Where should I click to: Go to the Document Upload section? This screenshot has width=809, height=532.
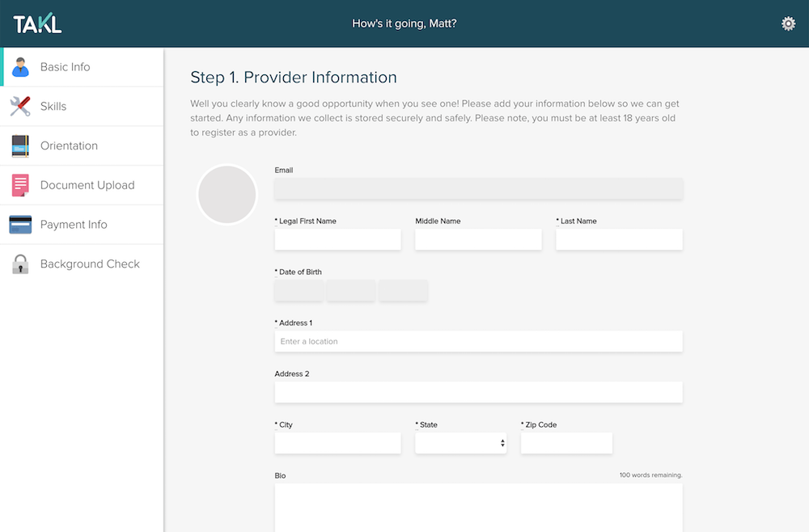click(87, 185)
